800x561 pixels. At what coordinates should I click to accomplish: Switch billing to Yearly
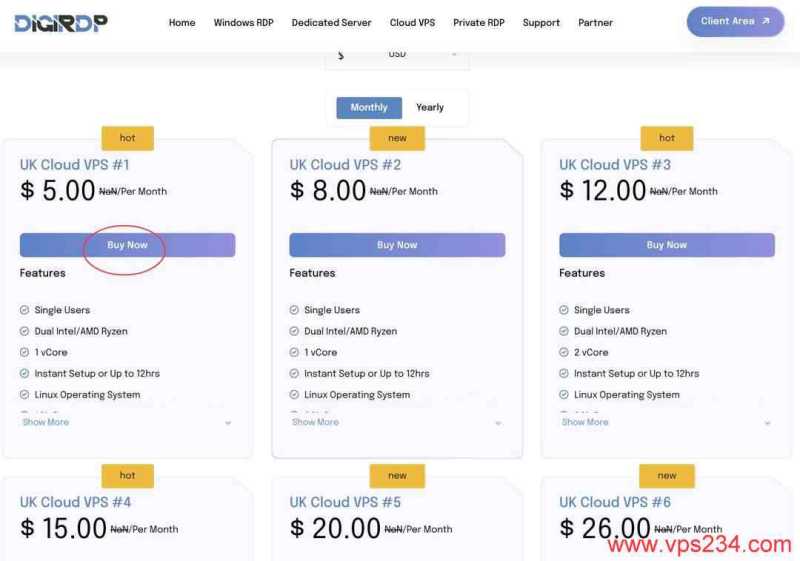(430, 108)
